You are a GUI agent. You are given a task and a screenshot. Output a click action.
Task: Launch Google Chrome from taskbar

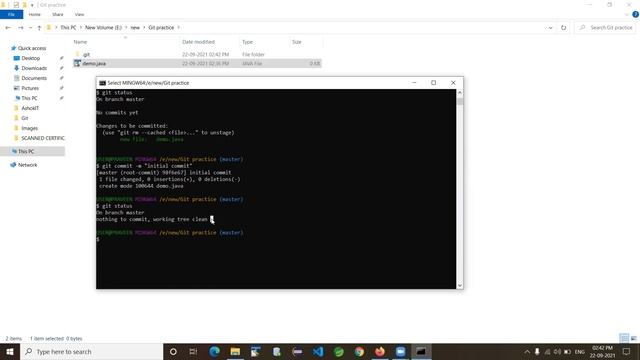click(x=359, y=351)
